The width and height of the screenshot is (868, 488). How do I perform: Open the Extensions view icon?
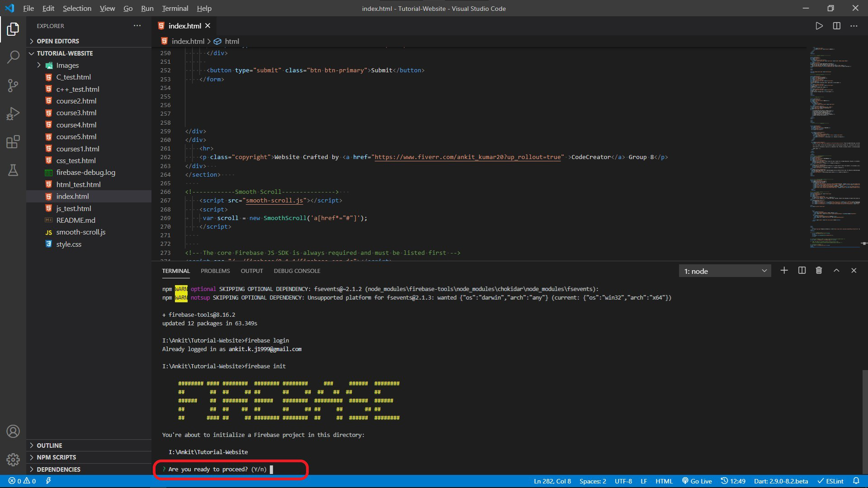point(13,142)
